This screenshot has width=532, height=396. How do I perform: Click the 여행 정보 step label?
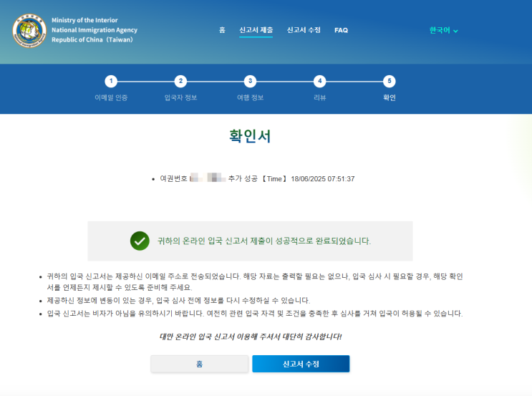tap(250, 97)
